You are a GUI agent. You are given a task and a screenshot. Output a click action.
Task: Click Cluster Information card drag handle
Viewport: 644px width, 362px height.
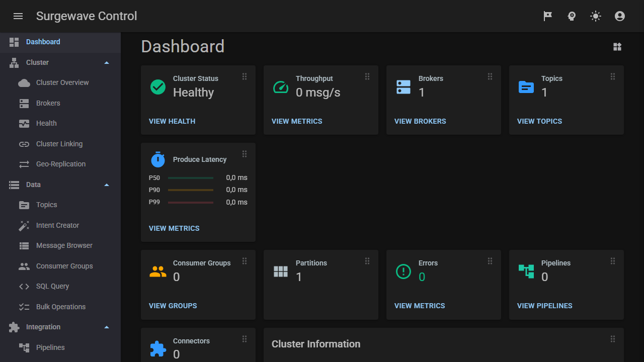click(613, 339)
